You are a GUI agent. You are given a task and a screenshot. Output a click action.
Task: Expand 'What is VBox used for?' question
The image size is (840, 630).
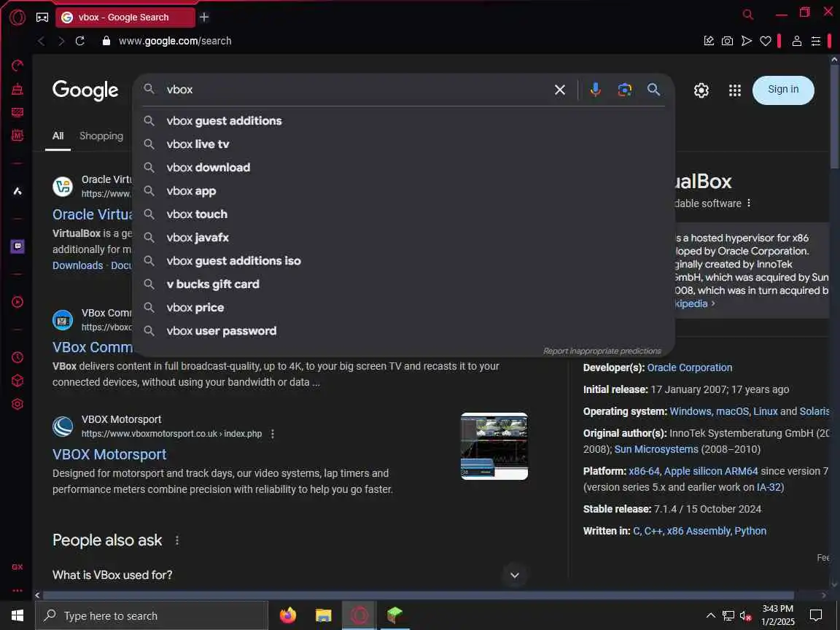pos(289,575)
